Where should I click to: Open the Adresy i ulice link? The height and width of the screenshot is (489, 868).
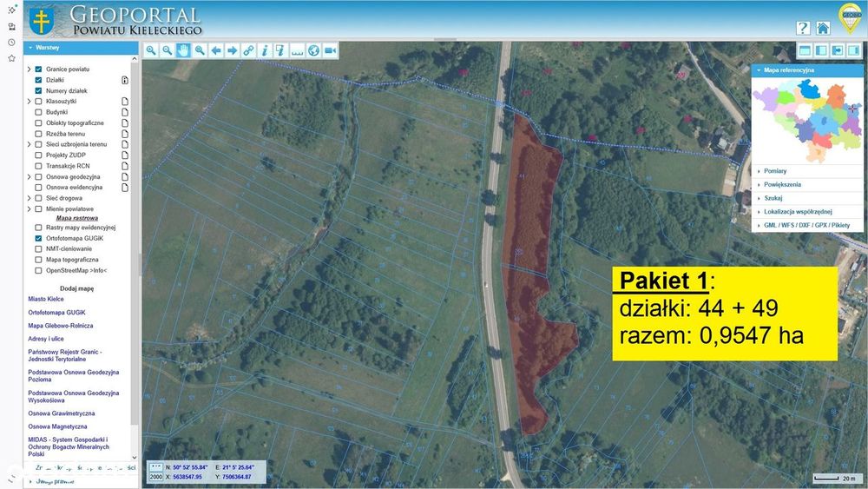tap(46, 339)
